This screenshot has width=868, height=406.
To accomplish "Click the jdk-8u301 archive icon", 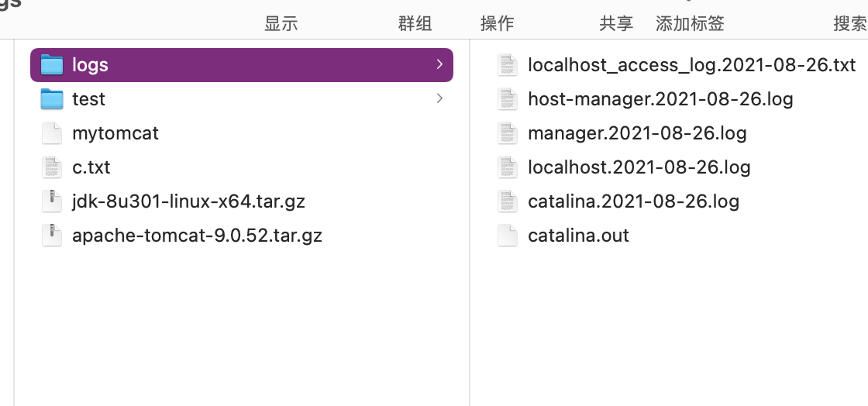I will [52, 201].
